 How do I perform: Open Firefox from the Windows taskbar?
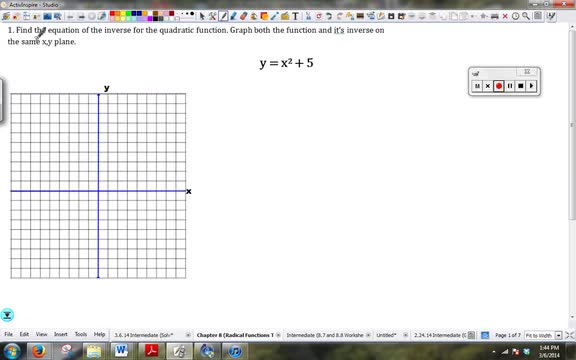coord(39,351)
